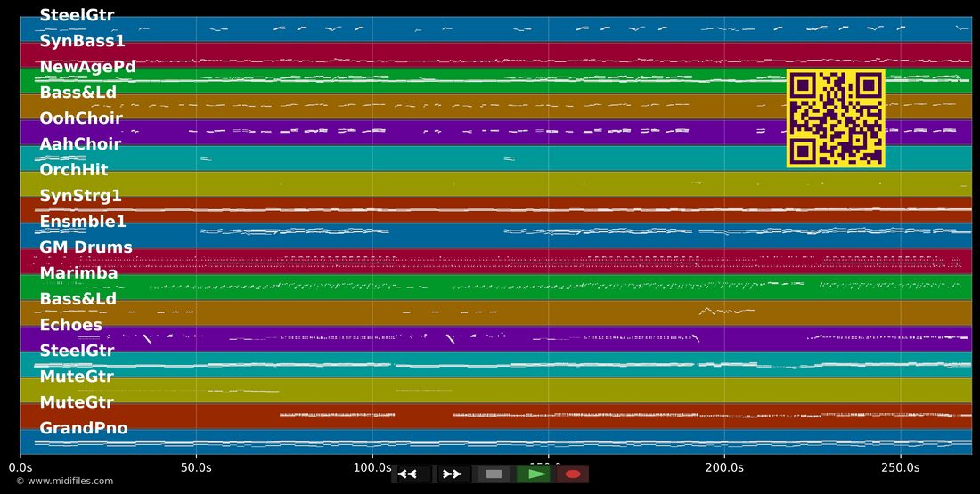Select the AahChoir track label
The height and width of the screenshot is (494, 980).
[80, 144]
